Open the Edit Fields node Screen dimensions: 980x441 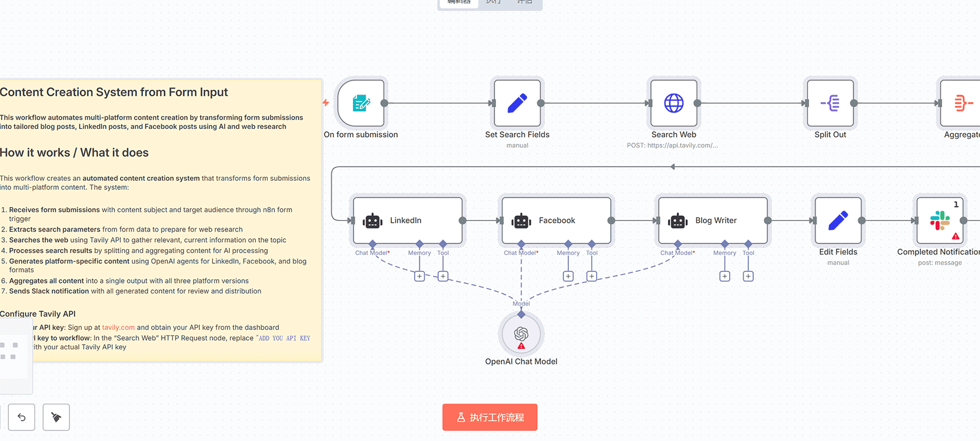pyautogui.click(x=838, y=220)
